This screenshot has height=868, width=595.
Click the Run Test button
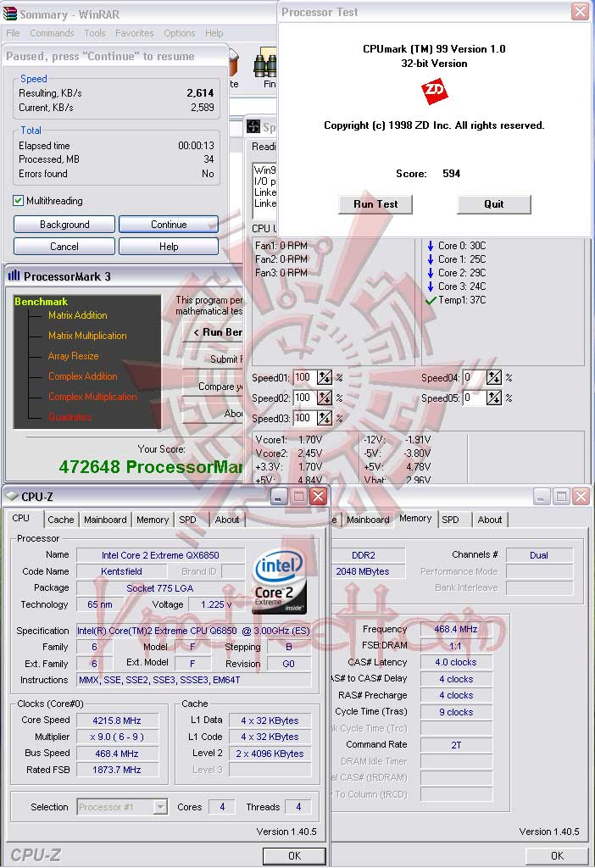coord(375,204)
